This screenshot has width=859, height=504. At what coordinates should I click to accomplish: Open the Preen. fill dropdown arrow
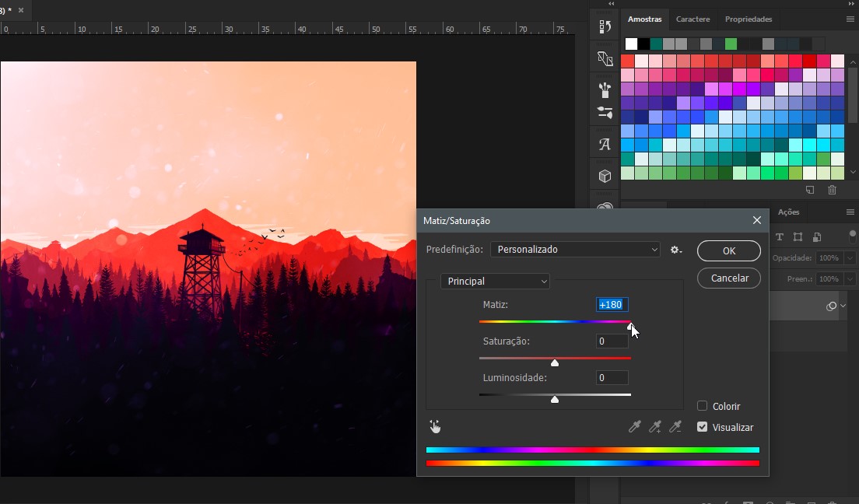coord(850,279)
